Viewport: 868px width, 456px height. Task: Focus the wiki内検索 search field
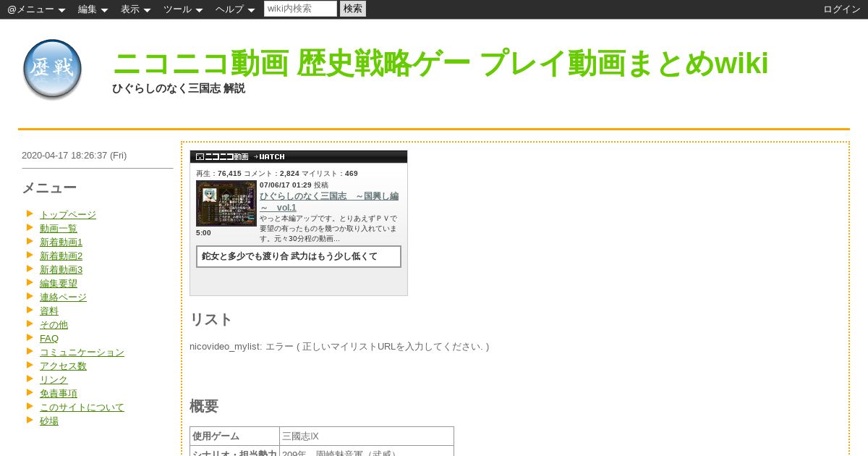(300, 9)
